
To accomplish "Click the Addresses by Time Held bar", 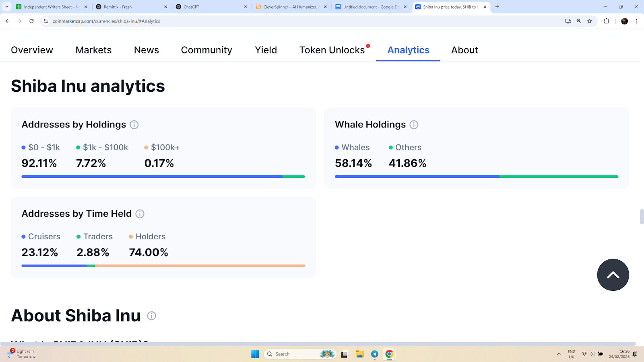I will point(163,266).
